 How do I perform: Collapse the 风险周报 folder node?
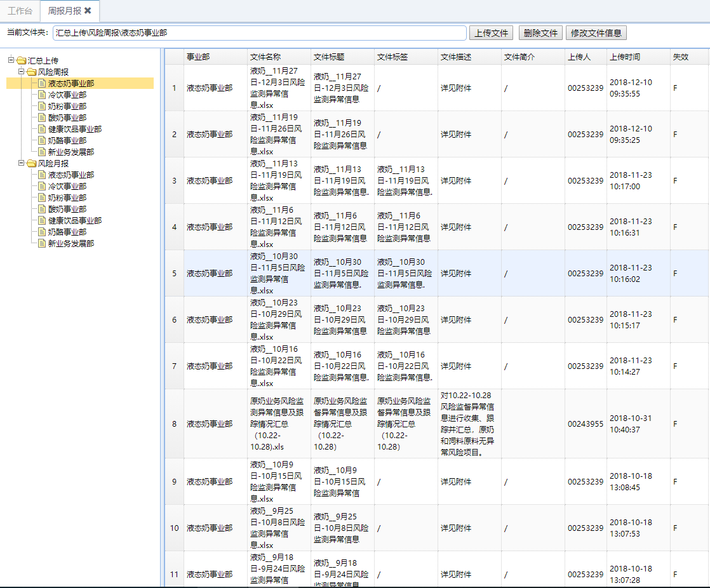22,72
